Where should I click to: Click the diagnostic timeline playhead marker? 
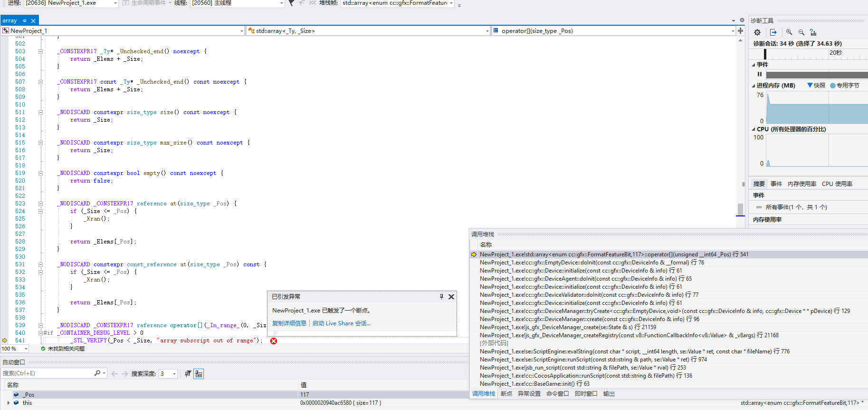pos(765,54)
